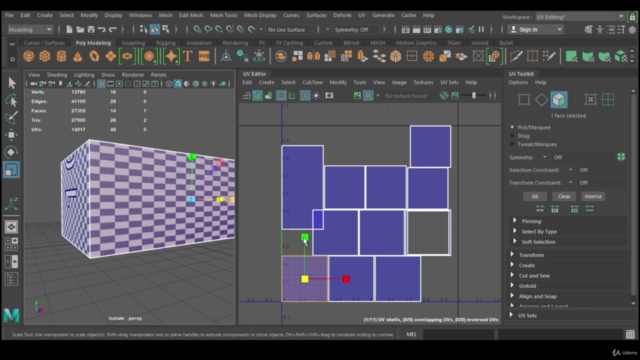Open the UV Editor Cut/Sew menu
Image resolution: width=640 pixels, height=360 pixels.
tap(312, 82)
